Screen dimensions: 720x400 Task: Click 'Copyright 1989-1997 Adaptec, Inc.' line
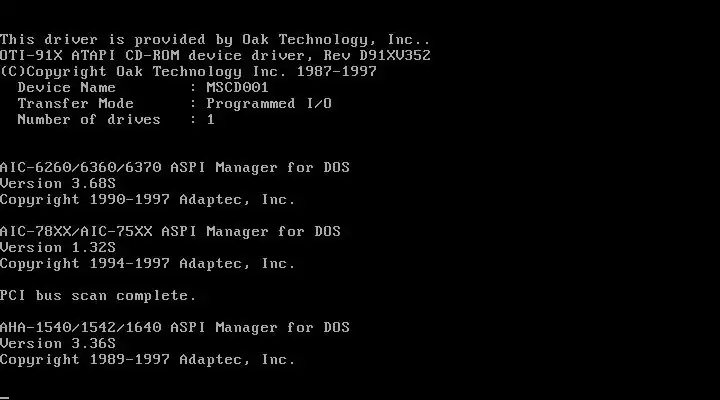click(x=147, y=360)
